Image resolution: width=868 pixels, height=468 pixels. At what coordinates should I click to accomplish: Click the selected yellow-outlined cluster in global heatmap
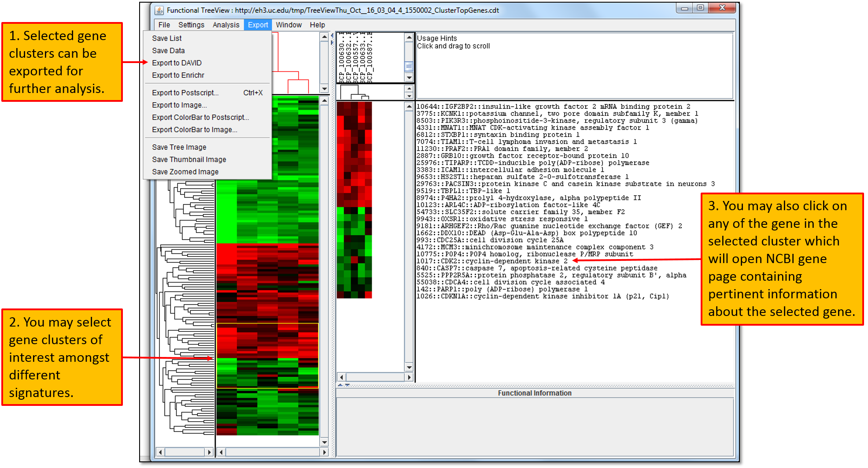tap(267, 356)
